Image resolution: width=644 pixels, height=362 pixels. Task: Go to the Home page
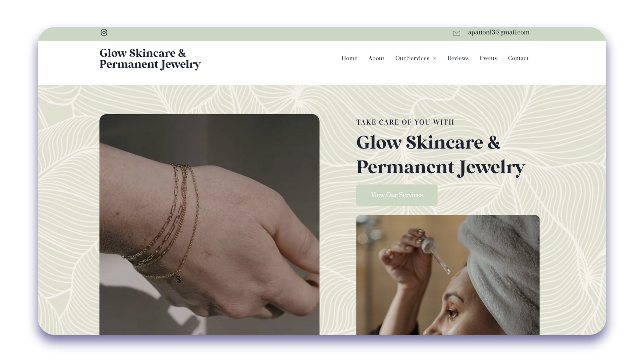point(349,58)
